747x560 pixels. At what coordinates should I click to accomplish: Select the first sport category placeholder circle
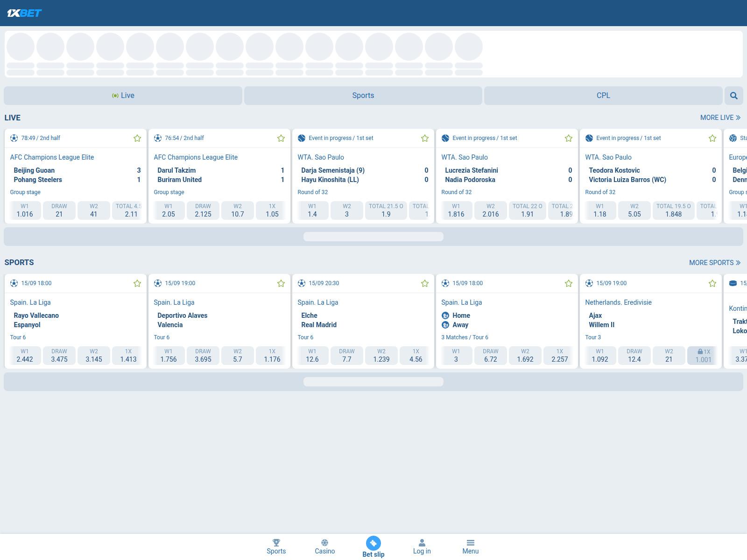click(21, 47)
